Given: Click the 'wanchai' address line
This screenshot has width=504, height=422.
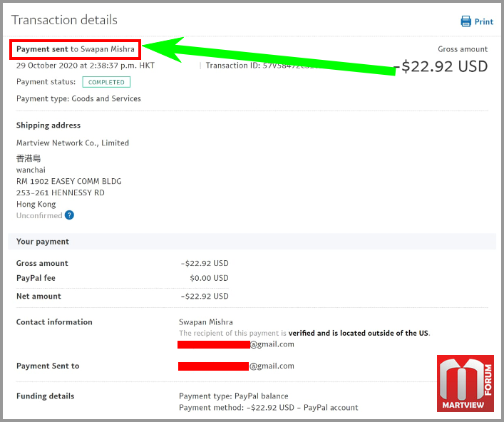Looking at the screenshot, I should tap(31, 170).
